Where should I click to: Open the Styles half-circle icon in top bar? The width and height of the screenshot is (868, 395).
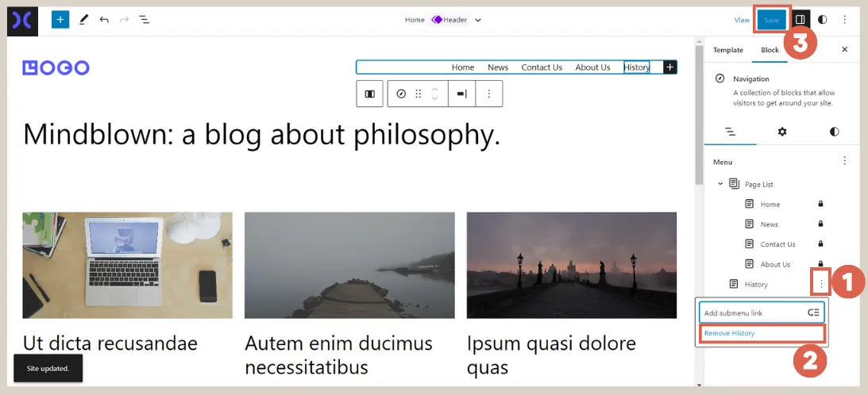click(x=823, y=20)
